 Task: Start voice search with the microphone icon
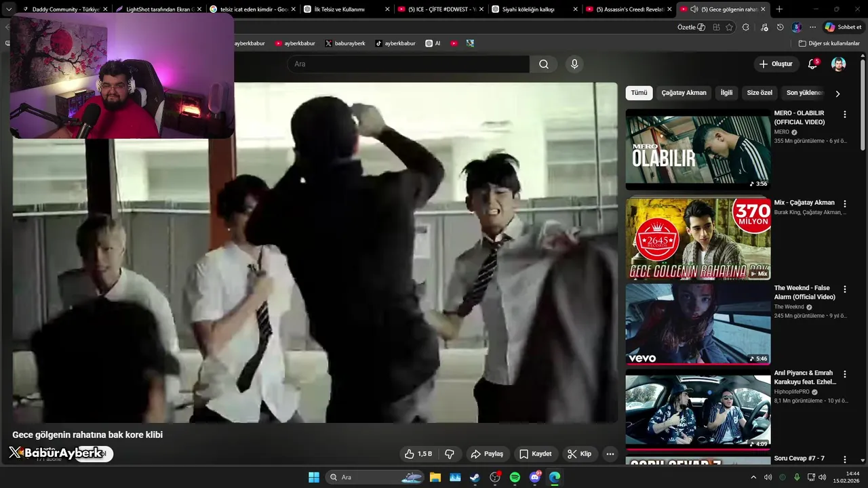click(574, 64)
